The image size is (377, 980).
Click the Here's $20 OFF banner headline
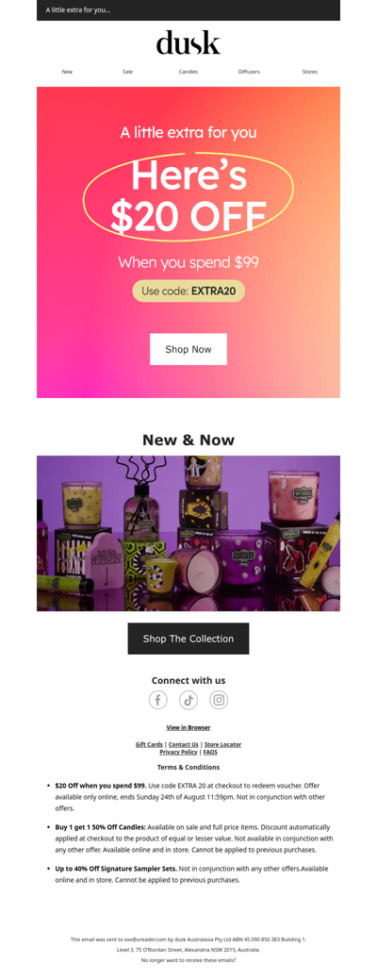(188, 194)
